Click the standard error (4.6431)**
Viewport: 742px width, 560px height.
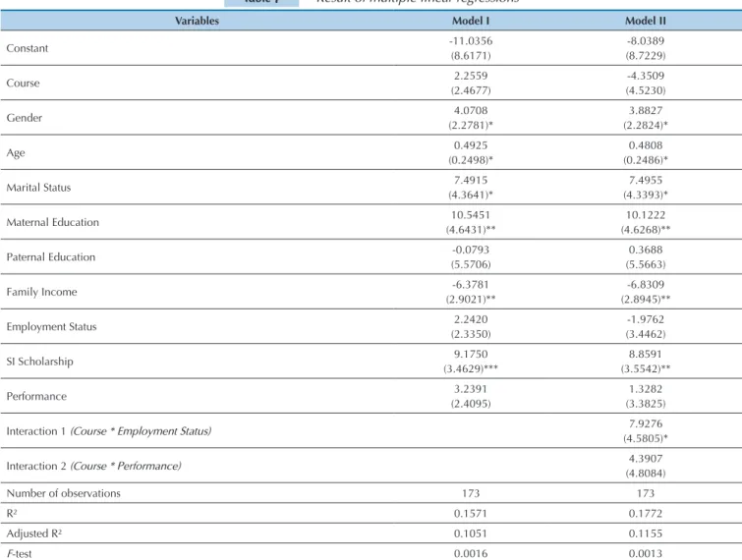point(471,230)
